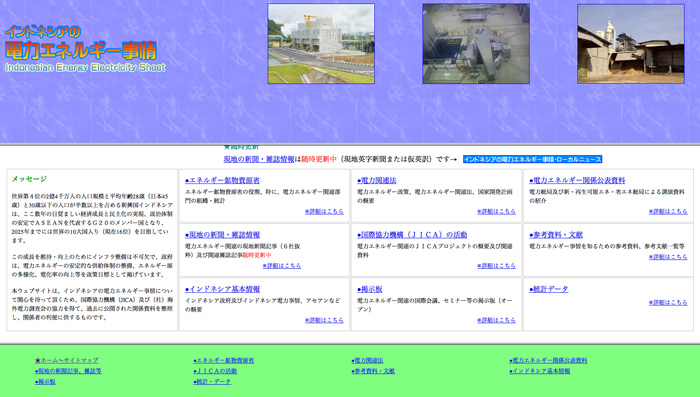Open 電力関連法 card heading link
Image resolution: width=700 pixels, height=397 pixels.
[377, 180]
